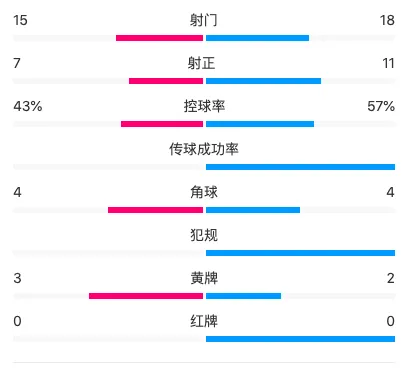Select the 红牌 label
The height and width of the screenshot is (369, 411).
[204, 321]
